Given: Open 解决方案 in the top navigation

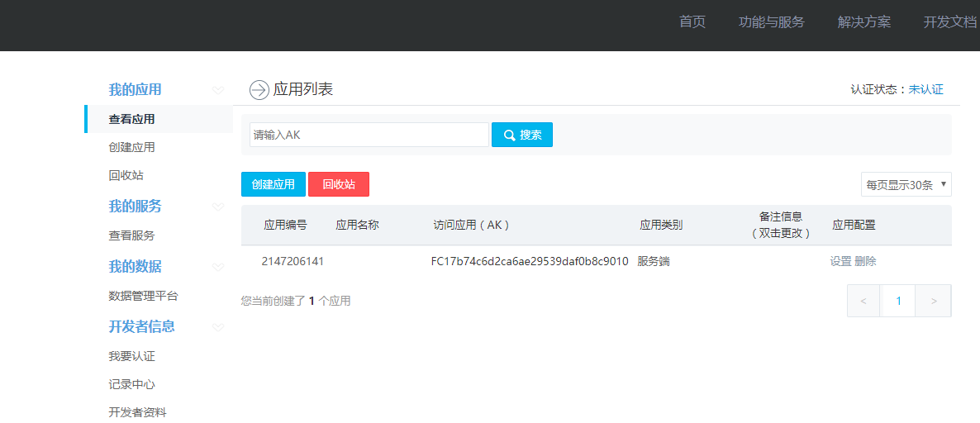Looking at the screenshot, I should tap(863, 22).
